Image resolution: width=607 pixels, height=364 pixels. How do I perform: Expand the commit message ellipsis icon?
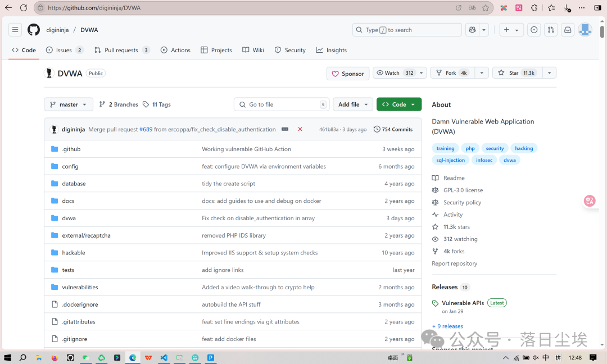(285, 129)
